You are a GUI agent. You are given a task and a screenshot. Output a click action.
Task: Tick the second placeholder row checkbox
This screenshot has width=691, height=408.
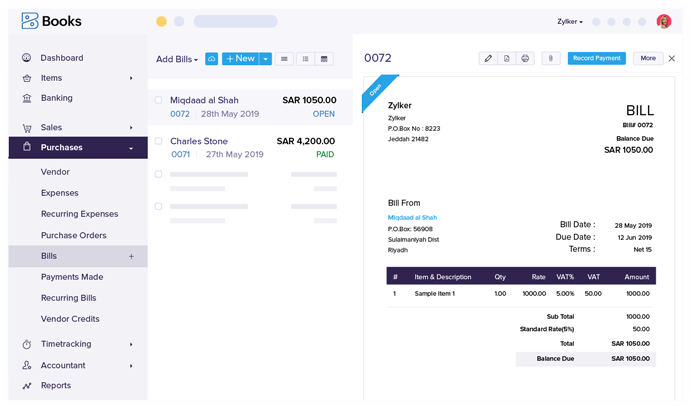(158, 206)
